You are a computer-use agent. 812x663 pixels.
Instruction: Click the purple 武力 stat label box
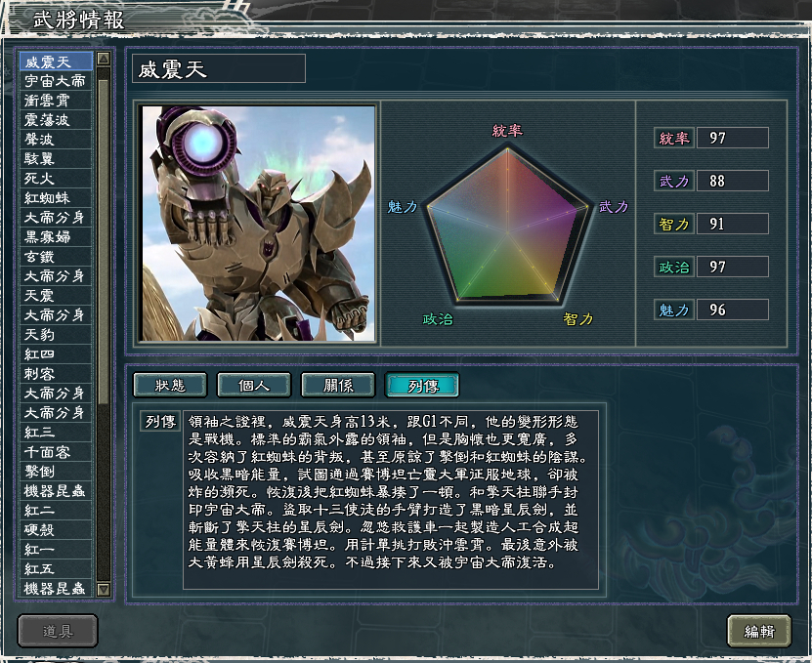673,182
